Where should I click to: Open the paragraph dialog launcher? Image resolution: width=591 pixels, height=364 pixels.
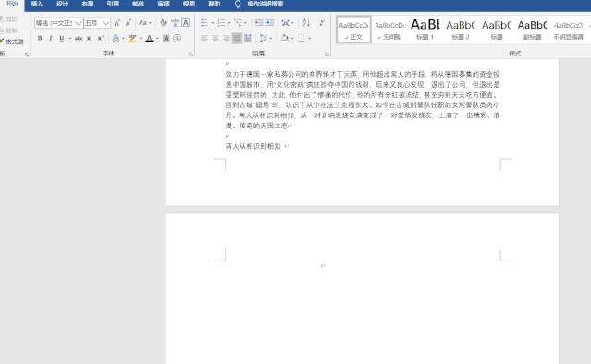coord(326,55)
